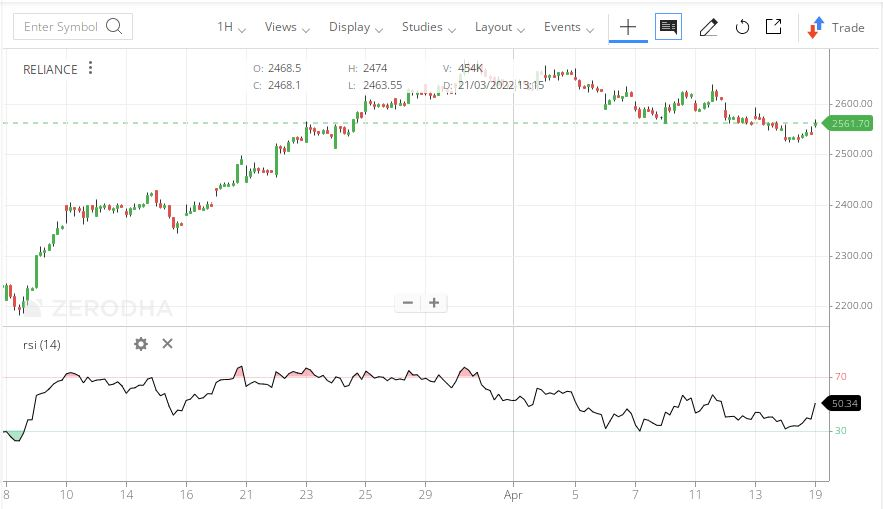Image resolution: width=883 pixels, height=509 pixels.
Task: Zoom out chart with minus button
Action: click(x=408, y=303)
